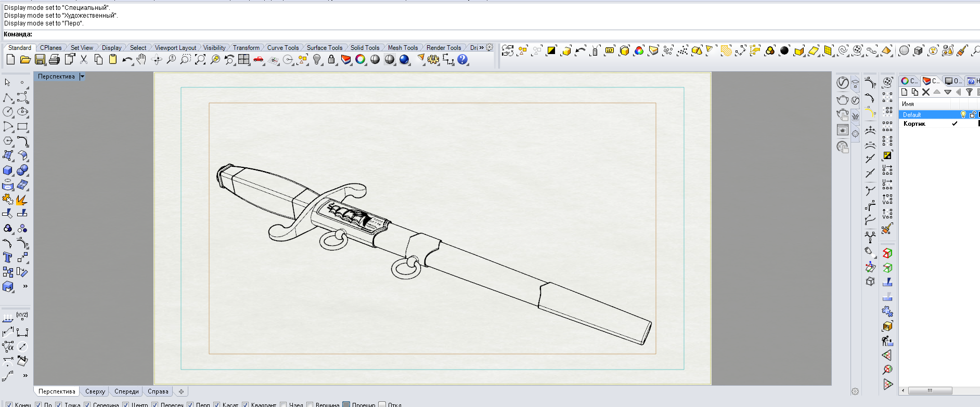Switch to the Спереди viewport tab
The height and width of the screenshot is (407, 980).
click(126, 391)
